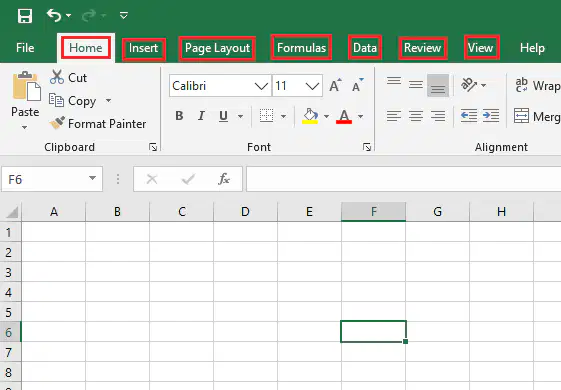This screenshot has height=390, width=561.
Task: Click the greyed Redo arrow icon
Action: click(89, 15)
